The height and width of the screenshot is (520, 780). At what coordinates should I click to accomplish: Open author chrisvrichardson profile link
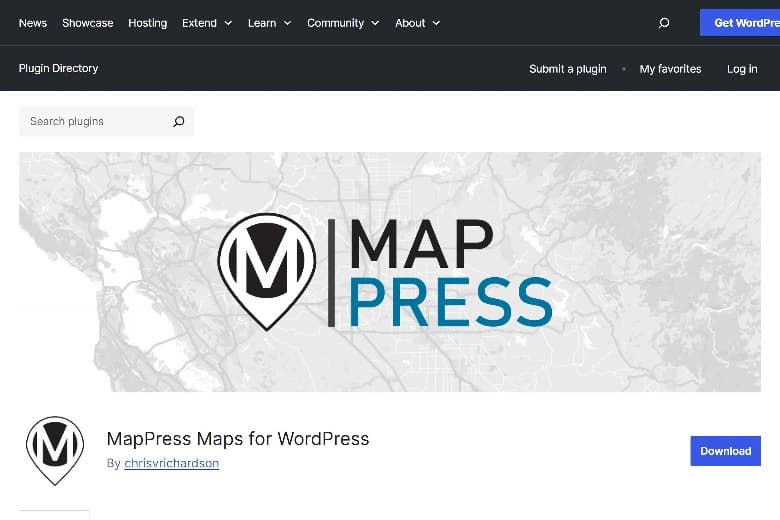pyautogui.click(x=172, y=463)
